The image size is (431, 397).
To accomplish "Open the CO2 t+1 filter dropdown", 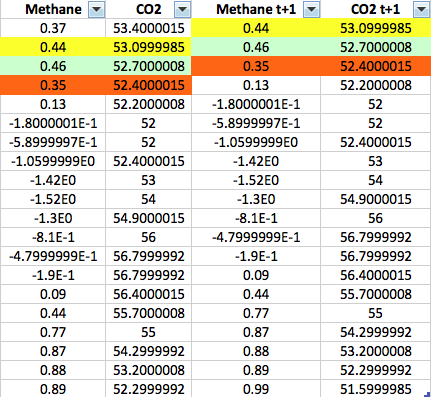I will (421, 10).
